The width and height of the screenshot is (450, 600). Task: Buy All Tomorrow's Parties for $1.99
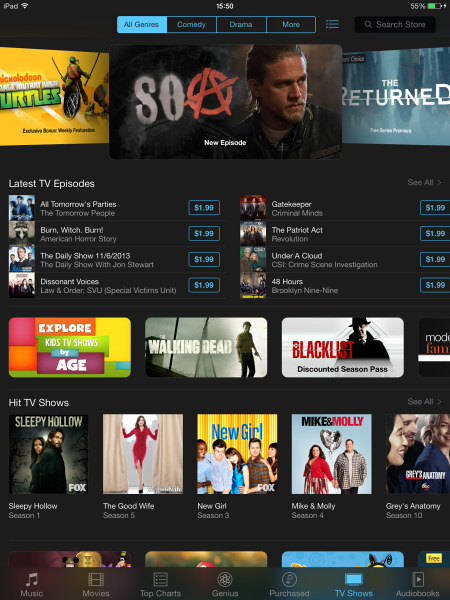point(204,208)
